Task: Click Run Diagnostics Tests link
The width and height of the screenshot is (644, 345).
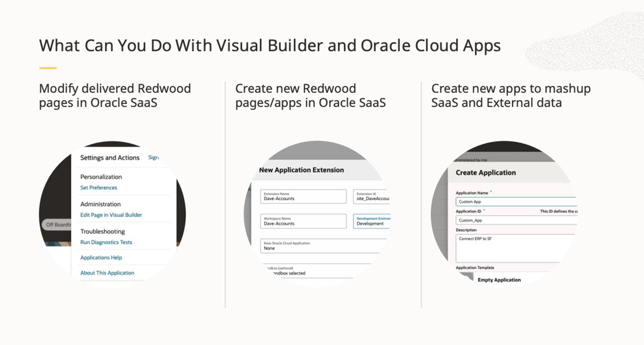Action: coord(106,242)
